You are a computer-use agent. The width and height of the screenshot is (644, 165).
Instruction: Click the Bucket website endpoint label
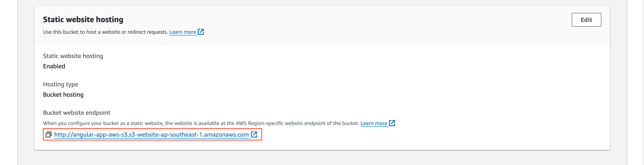76,113
